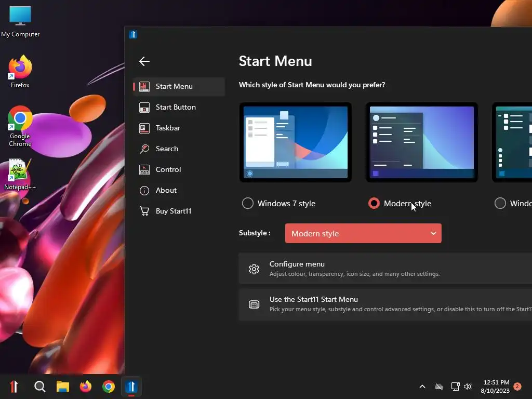
Task: Click the Start11 app taskbar icon
Action: point(131,387)
